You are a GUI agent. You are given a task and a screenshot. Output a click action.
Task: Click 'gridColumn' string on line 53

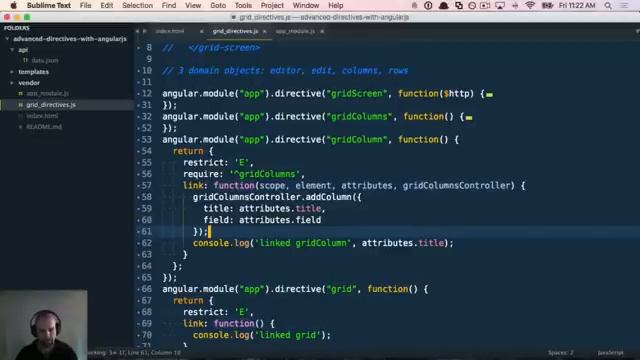click(357, 140)
